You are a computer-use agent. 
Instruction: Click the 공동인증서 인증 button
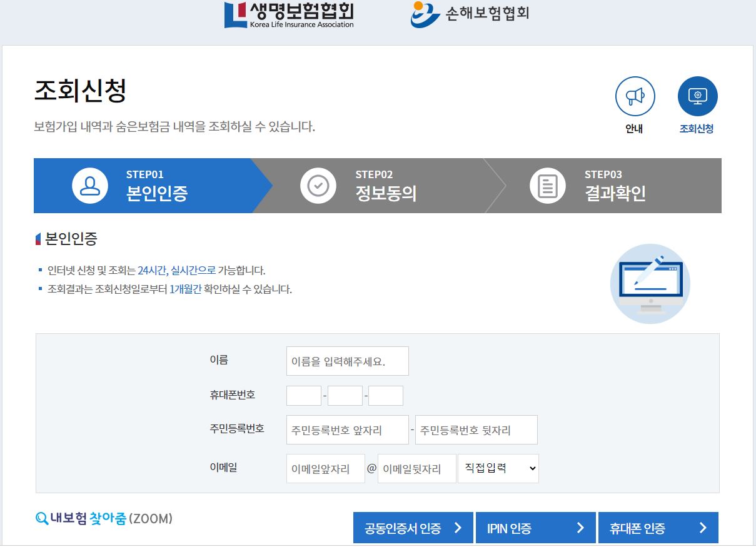point(413,527)
